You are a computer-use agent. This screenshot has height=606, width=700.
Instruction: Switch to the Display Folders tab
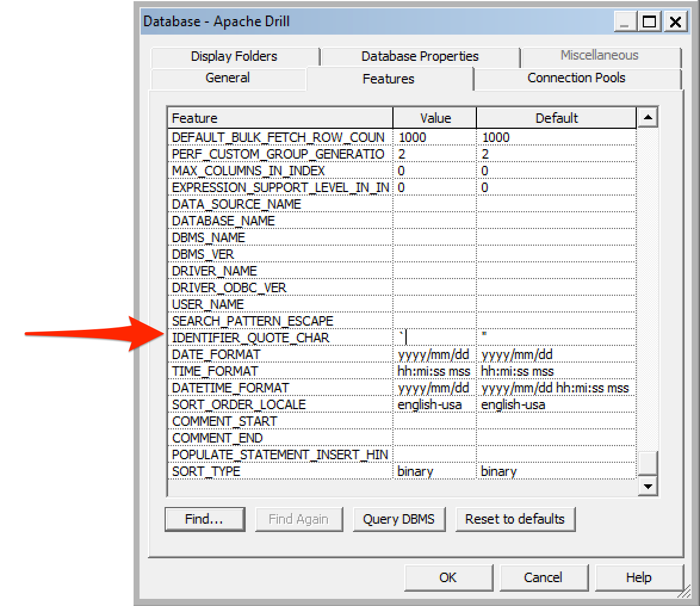point(235,57)
